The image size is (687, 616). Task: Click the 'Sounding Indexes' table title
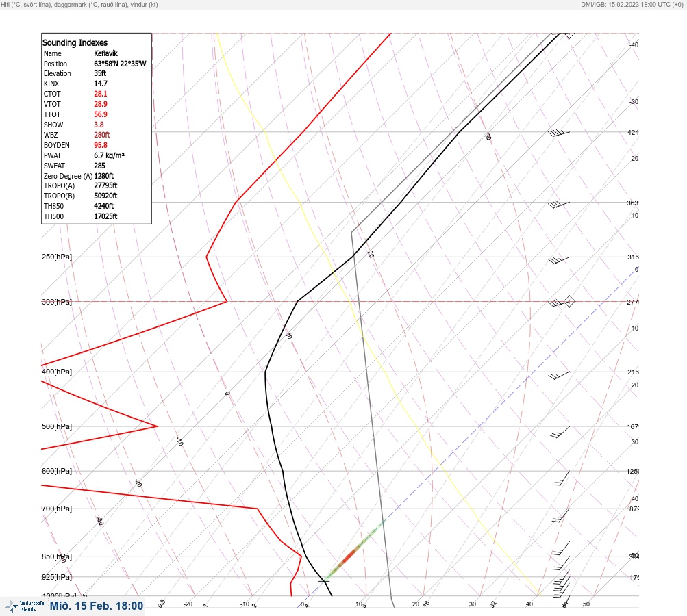click(x=75, y=42)
